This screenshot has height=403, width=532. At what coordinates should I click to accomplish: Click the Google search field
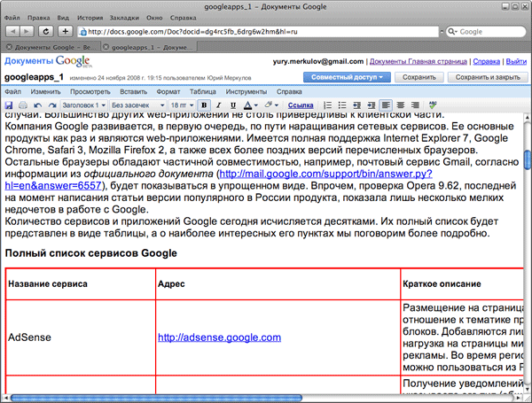click(x=486, y=32)
